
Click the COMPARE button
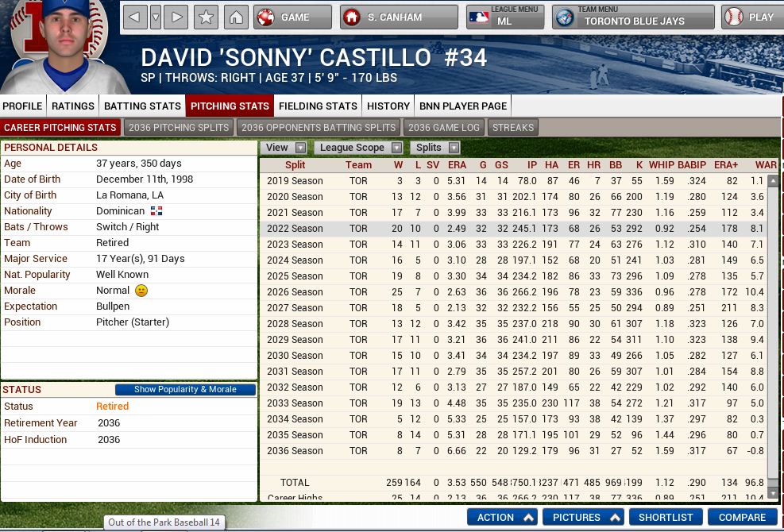pyautogui.click(x=742, y=518)
